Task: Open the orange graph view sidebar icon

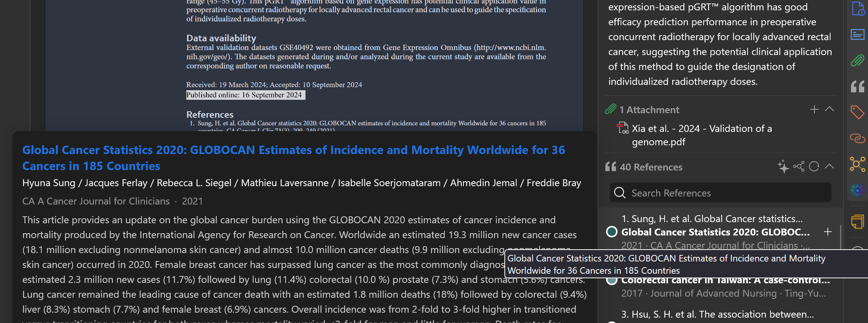Action: [858, 164]
